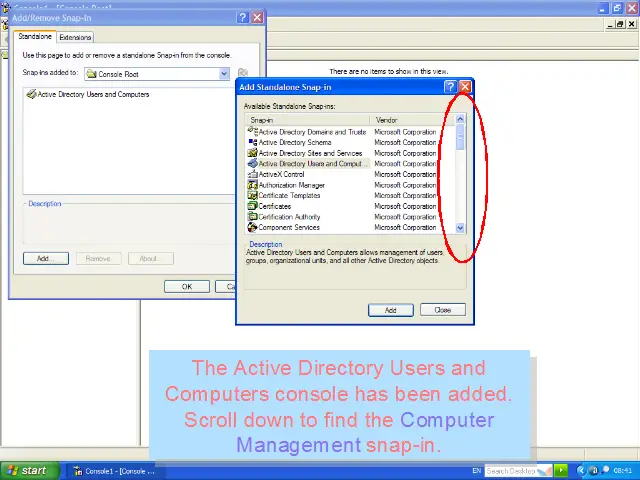640x480 pixels.
Task: Click the Certificates snap-in entry
Action: 275,206
